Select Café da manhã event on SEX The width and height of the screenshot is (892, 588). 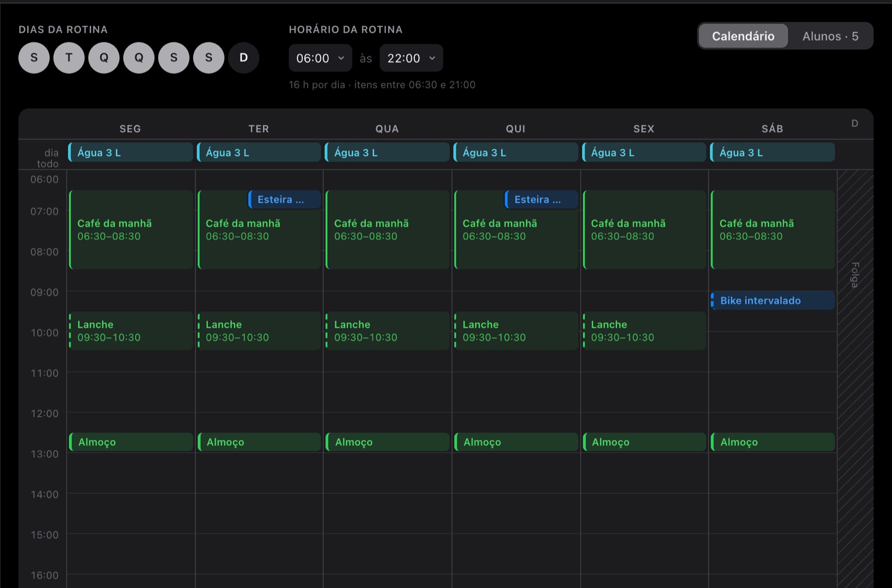(x=644, y=230)
